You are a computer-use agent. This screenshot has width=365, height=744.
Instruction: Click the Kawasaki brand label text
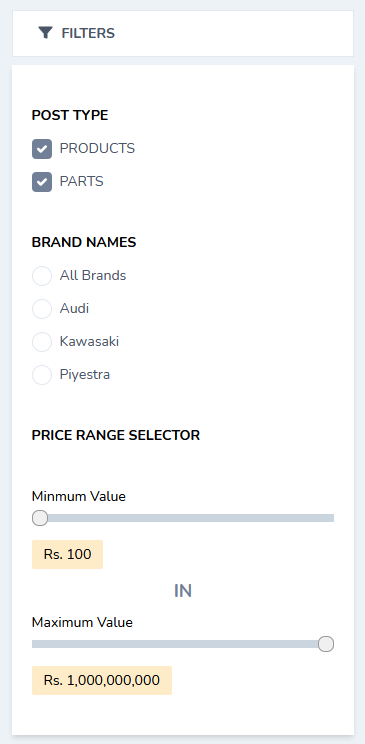(x=89, y=342)
